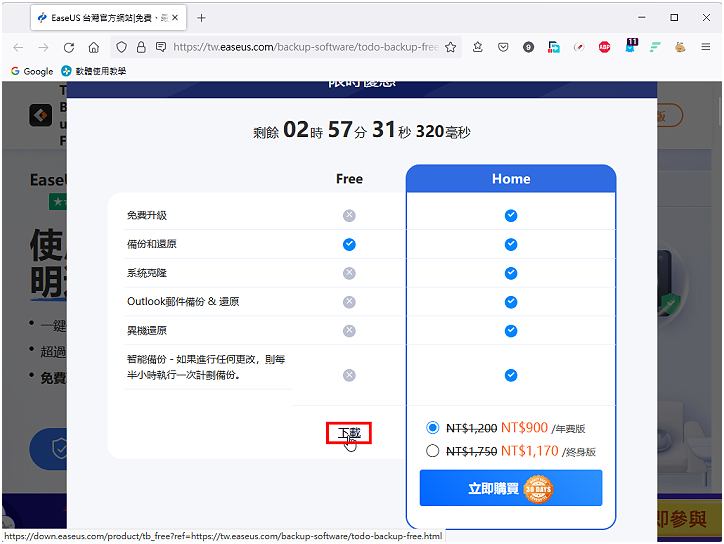The width and height of the screenshot is (724, 544).
Task: Bookmark this page with the star icon
Action: pos(451,47)
